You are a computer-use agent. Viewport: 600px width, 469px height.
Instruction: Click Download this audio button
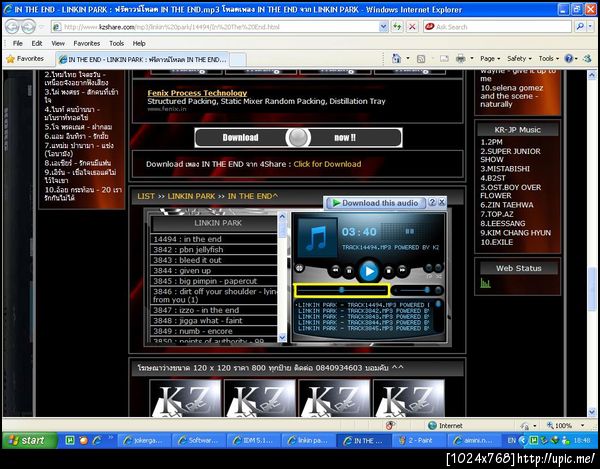[375, 203]
